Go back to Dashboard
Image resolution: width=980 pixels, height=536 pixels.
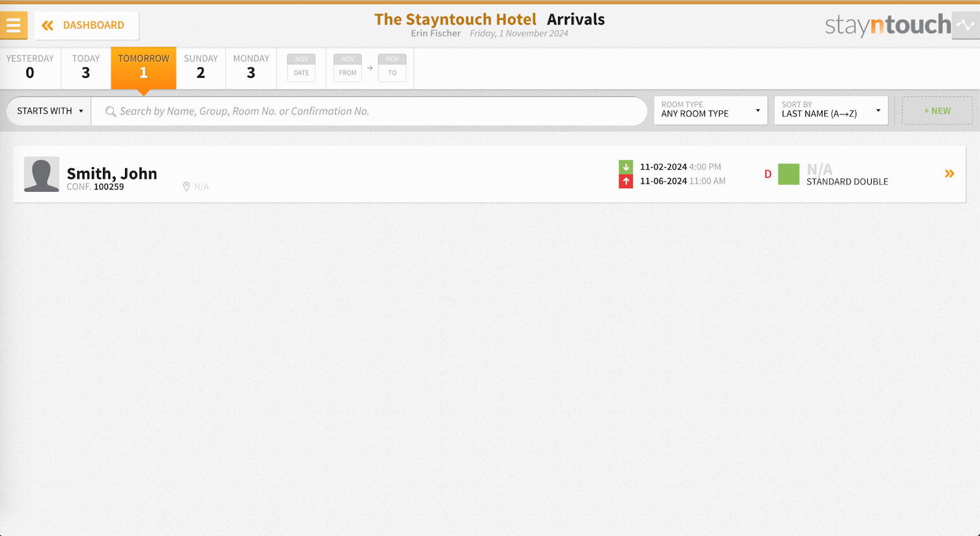(x=86, y=25)
